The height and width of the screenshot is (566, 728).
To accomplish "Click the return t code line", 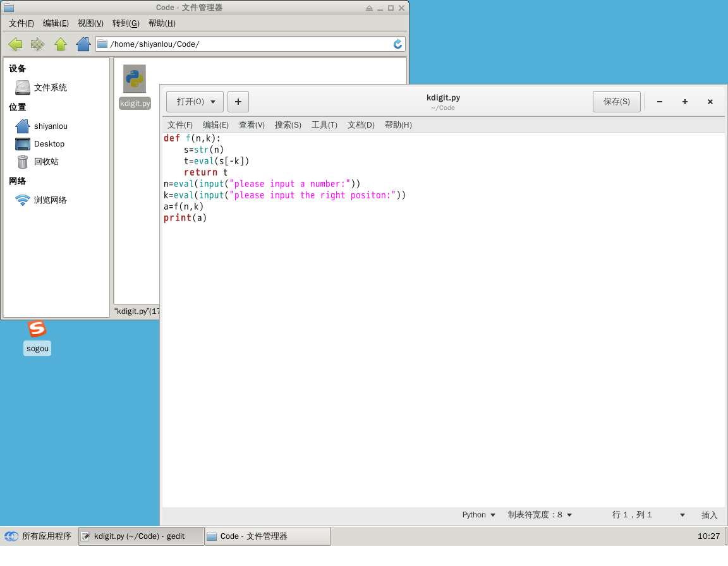I will click(205, 172).
